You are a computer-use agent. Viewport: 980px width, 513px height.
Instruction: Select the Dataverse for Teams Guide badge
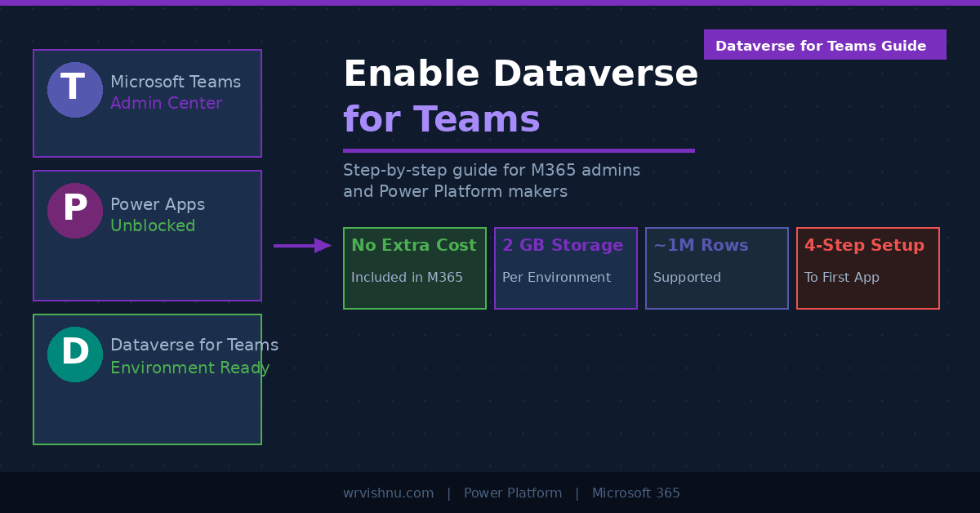point(825,45)
